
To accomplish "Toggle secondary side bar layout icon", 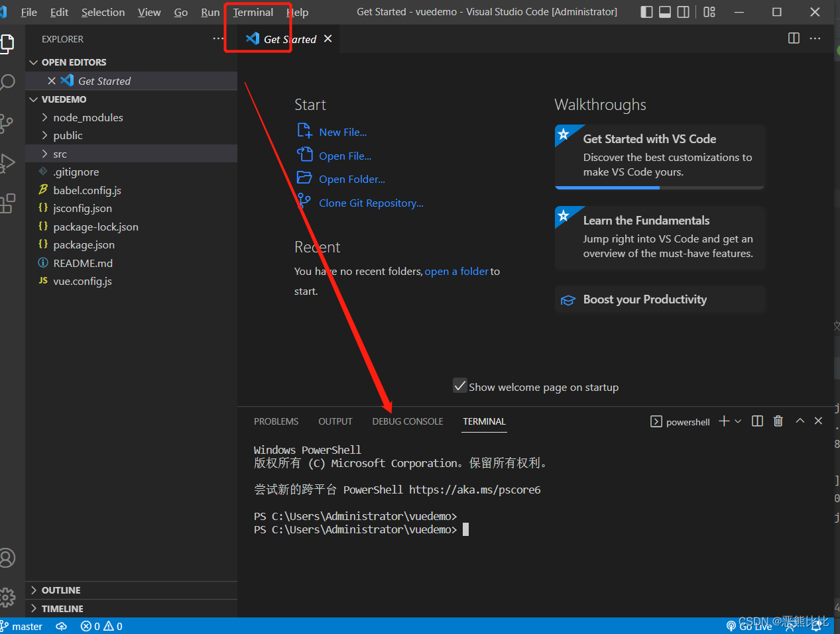I will pyautogui.click(x=683, y=12).
